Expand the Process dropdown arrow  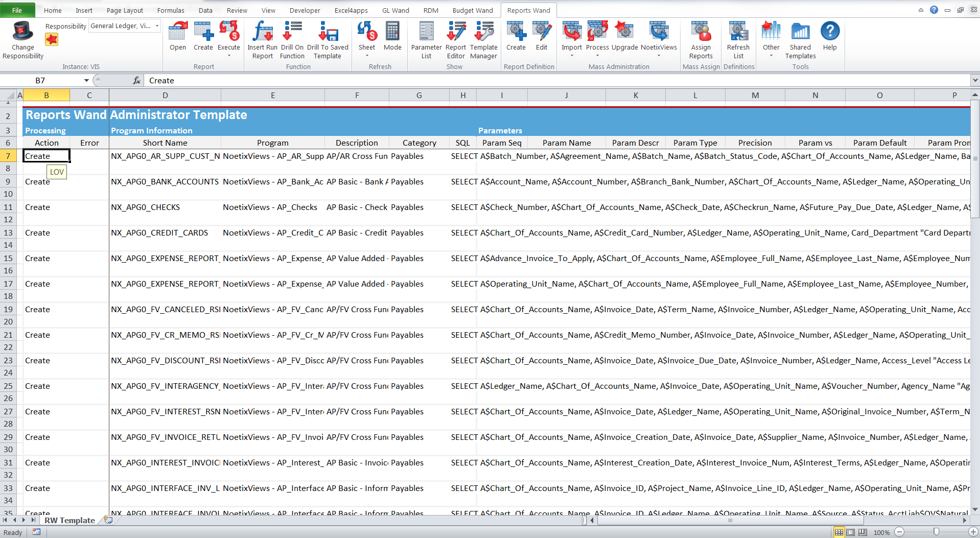click(x=597, y=56)
